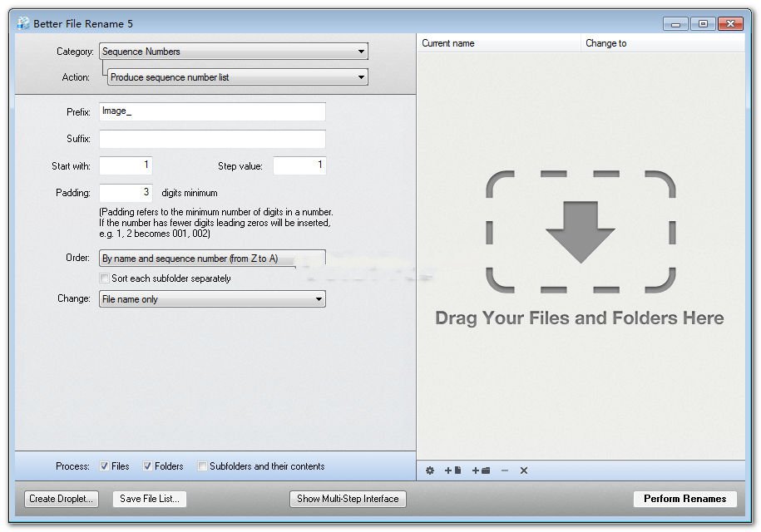Click Create Droplet
This screenshot has width=761, height=532.
[60, 499]
